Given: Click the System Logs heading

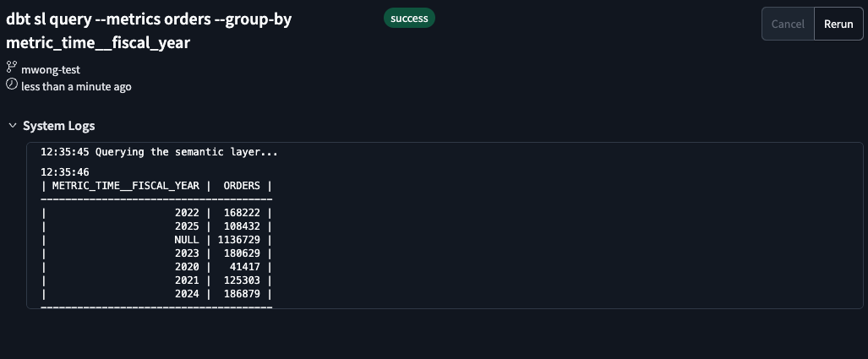Looking at the screenshot, I should click(x=58, y=126).
